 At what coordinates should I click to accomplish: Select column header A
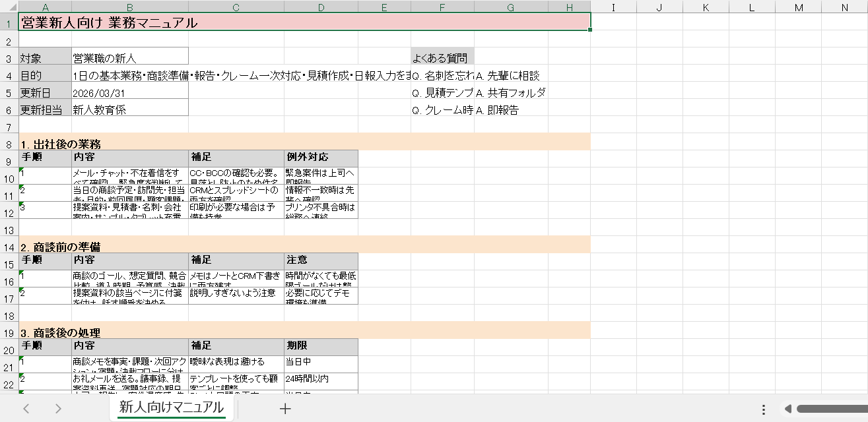pyautogui.click(x=45, y=7)
